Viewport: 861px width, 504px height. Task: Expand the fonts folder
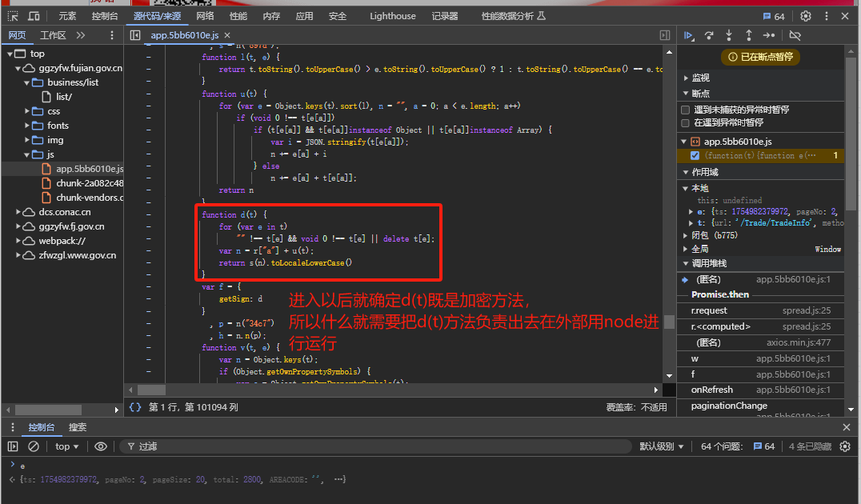[27, 125]
